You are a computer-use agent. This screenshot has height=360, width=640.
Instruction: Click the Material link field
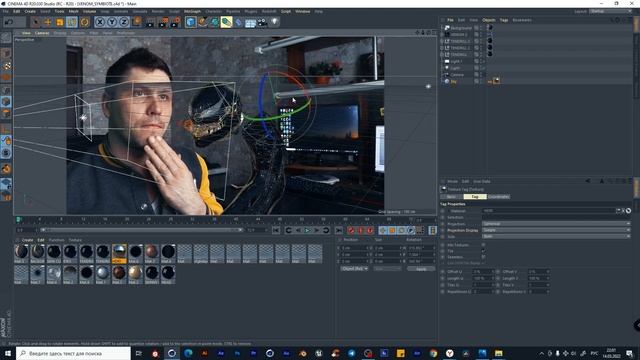[549, 211]
